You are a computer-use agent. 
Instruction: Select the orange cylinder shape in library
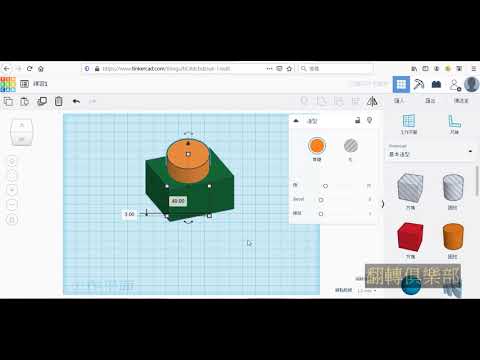453,237
